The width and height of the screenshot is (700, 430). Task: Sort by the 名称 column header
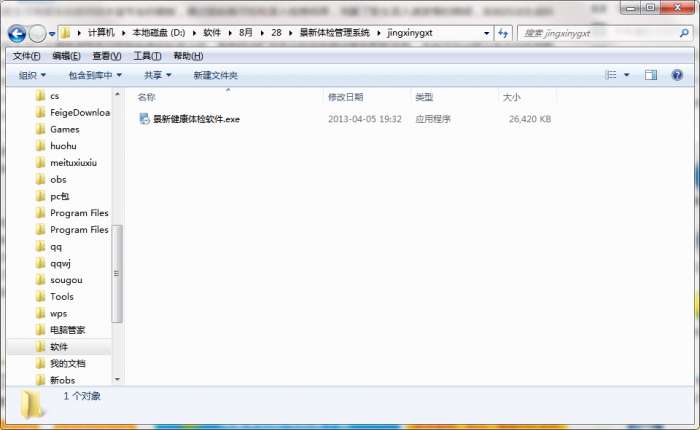point(146,97)
